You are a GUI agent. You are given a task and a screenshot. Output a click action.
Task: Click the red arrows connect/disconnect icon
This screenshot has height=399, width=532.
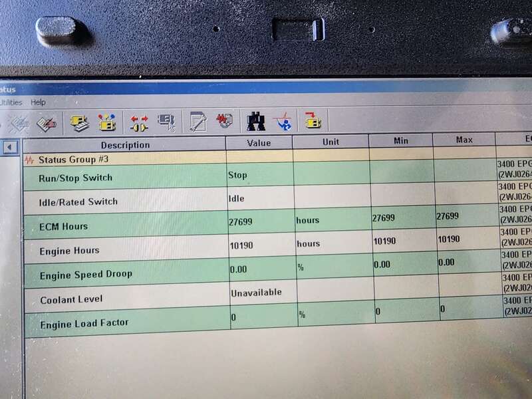pyautogui.click(x=139, y=122)
